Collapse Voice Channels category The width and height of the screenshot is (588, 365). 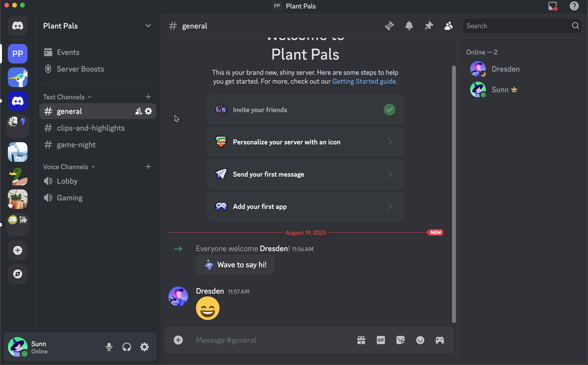pos(69,167)
